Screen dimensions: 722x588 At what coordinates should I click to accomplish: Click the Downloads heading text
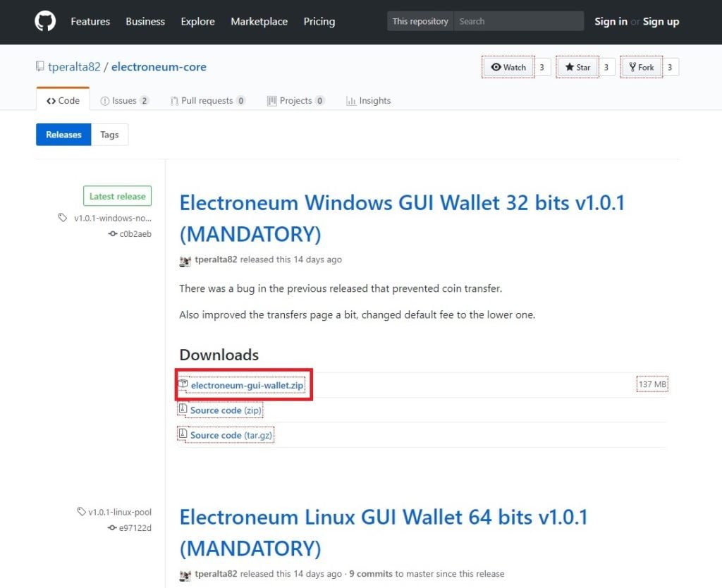click(x=219, y=355)
